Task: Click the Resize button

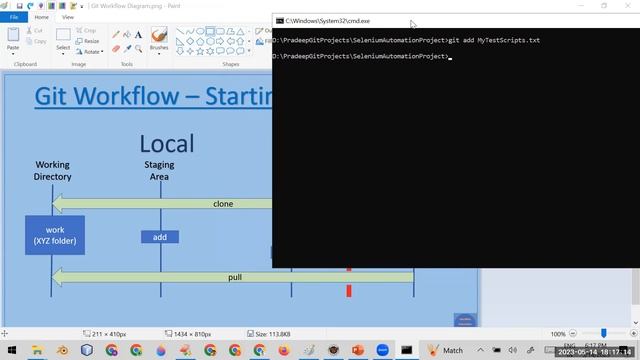Action: click(x=88, y=41)
